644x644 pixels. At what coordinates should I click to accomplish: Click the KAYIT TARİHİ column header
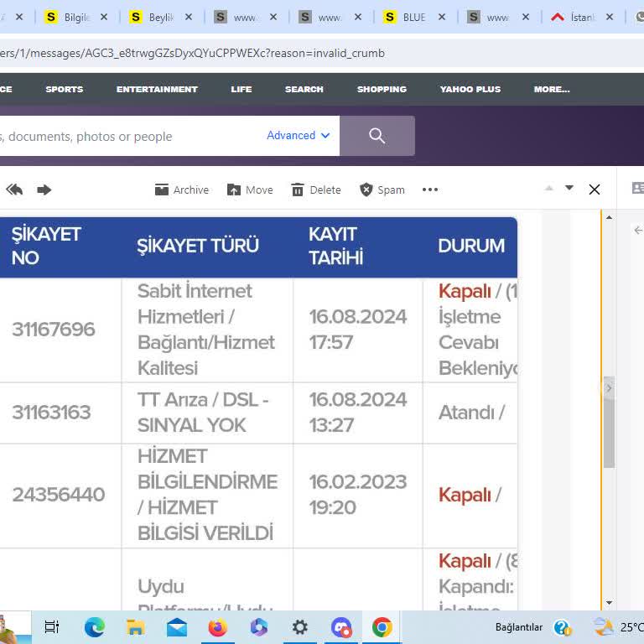[x=336, y=246]
